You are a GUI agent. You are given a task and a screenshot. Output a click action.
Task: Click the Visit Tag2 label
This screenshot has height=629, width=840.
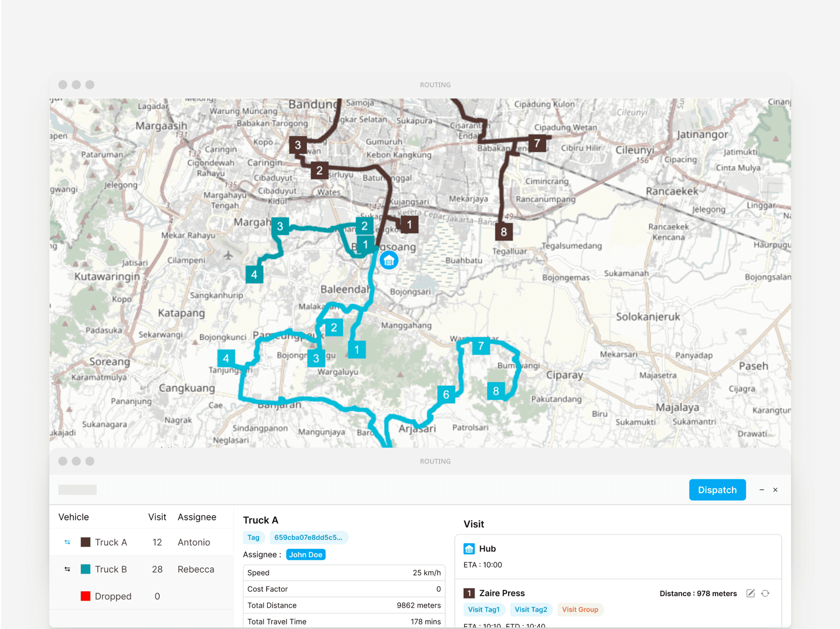click(x=531, y=609)
